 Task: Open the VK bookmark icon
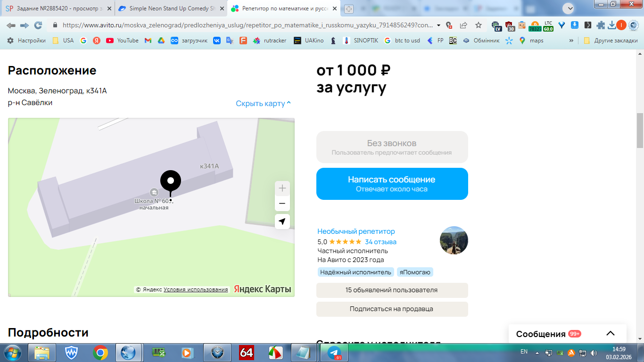tap(217, 41)
